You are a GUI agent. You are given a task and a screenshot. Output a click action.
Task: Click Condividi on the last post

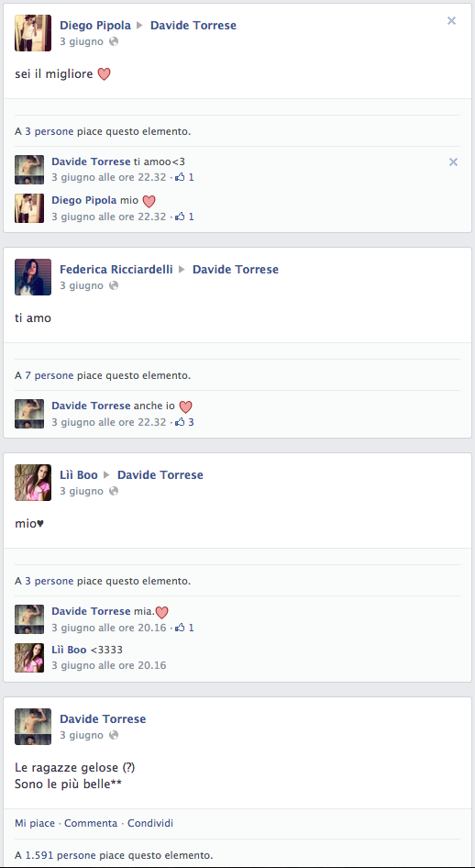click(x=150, y=823)
